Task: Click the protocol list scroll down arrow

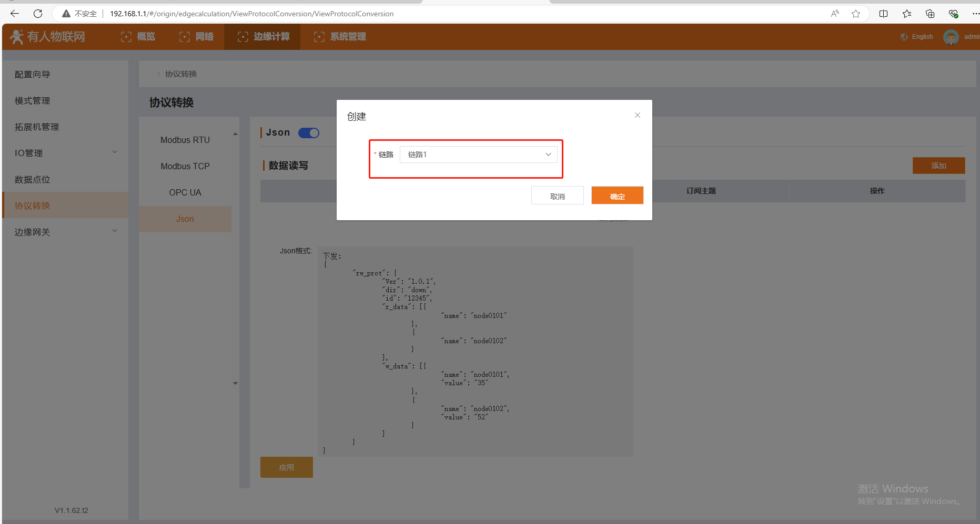Action: (x=235, y=383)
